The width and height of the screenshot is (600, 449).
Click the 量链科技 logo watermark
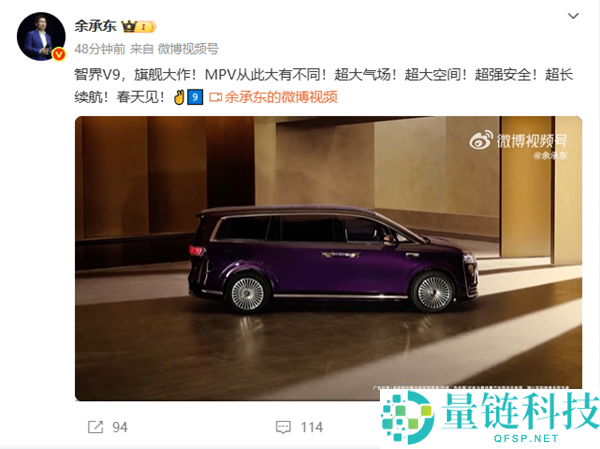490,417
